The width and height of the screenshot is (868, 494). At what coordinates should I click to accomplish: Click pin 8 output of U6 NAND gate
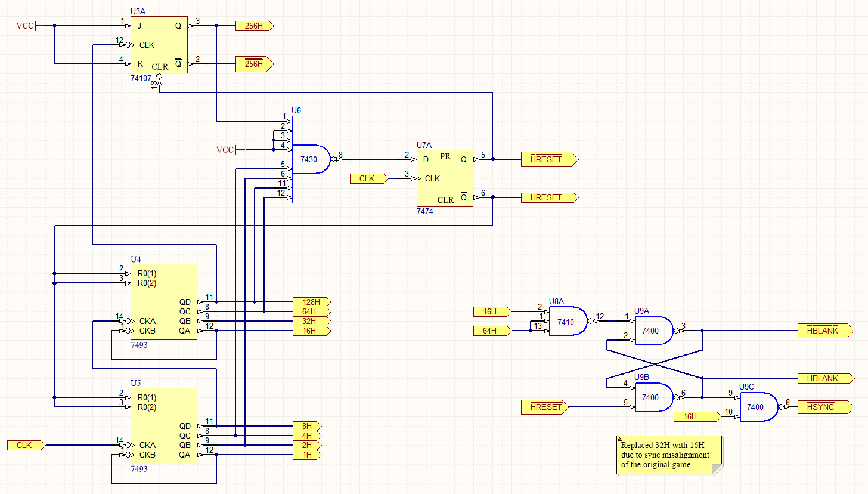click(340, 158)
